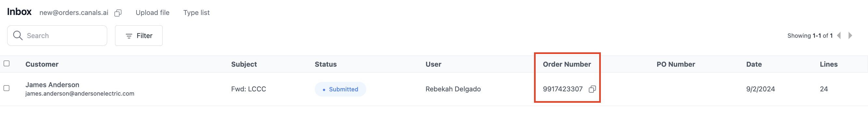Open James Anderson customer entry
This screenshot has height=119, width=868.
[52, 85]
